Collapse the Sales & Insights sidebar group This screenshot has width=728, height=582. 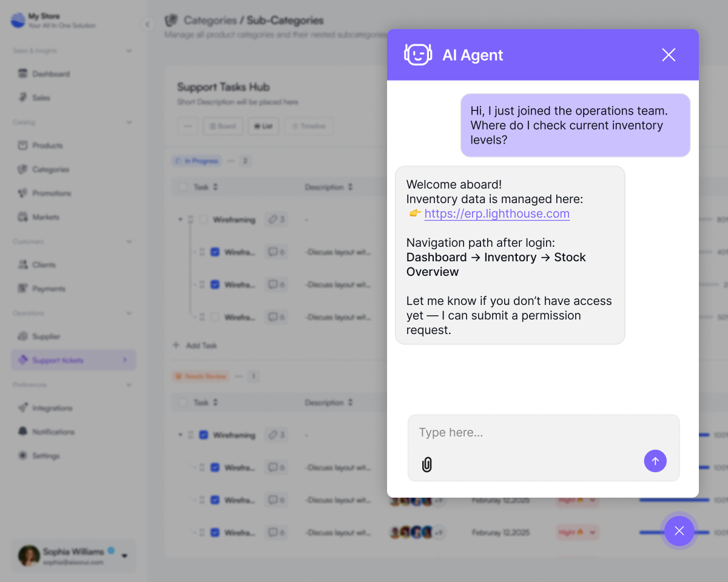(x=129, y=50)
